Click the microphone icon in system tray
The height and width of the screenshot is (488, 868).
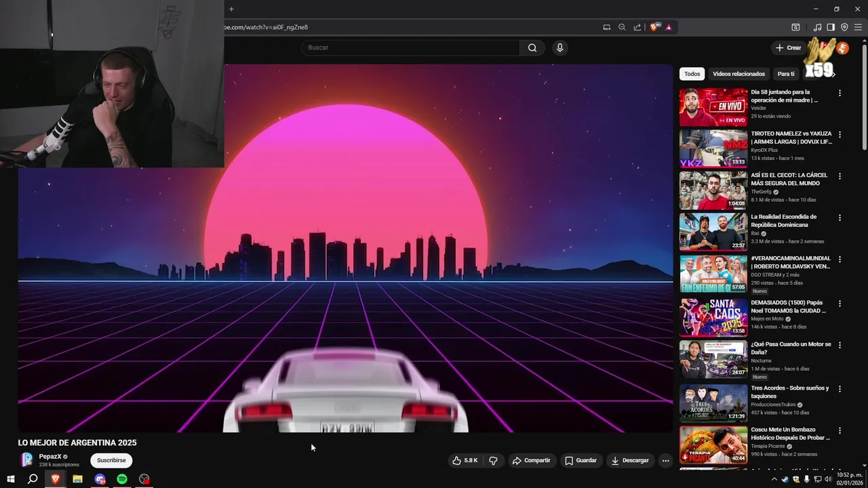tap(807, 479)
